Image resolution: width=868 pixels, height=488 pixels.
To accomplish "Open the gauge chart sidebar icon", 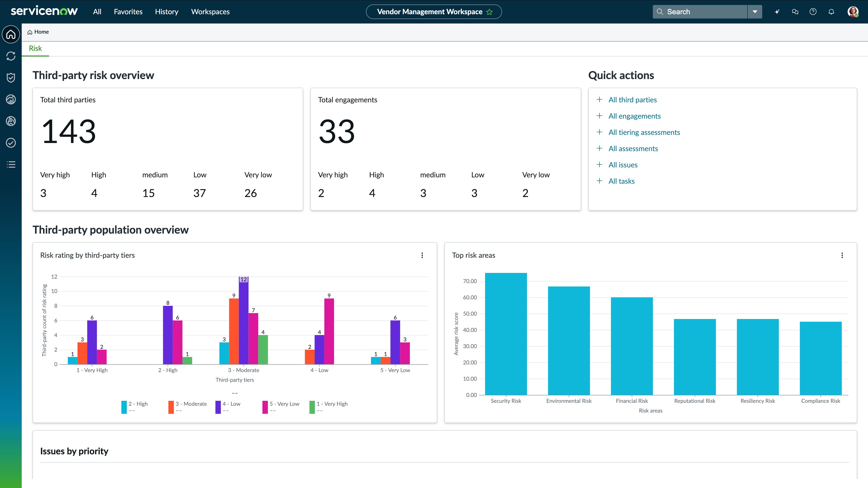I will (x=11, y=99).
